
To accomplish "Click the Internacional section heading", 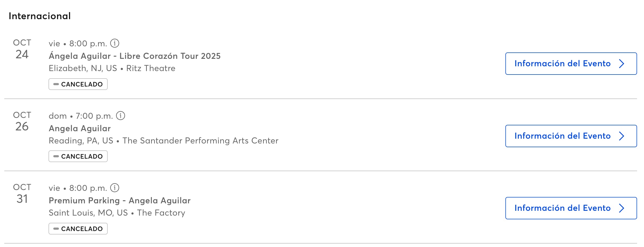I will (40, 16).
